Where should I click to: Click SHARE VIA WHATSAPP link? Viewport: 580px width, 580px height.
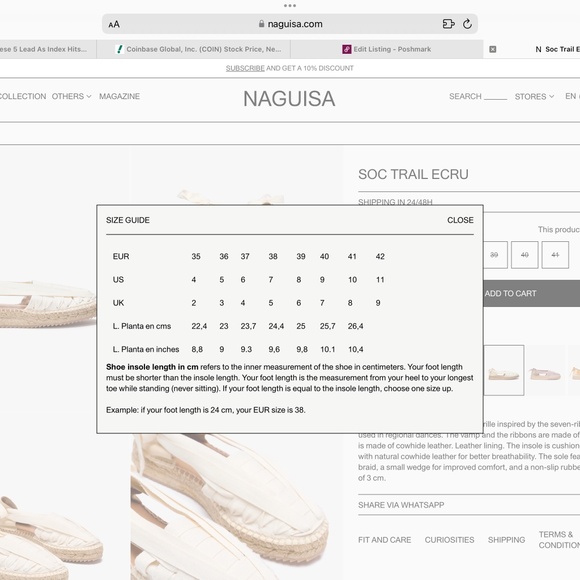click(401, 505)
